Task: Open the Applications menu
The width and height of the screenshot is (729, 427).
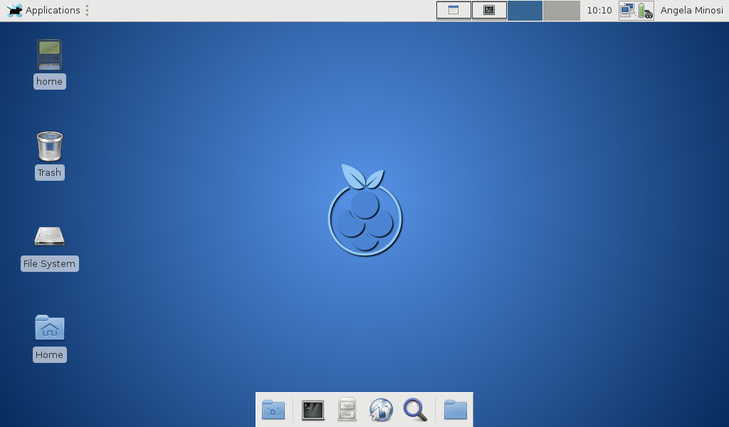Action: 43,10
